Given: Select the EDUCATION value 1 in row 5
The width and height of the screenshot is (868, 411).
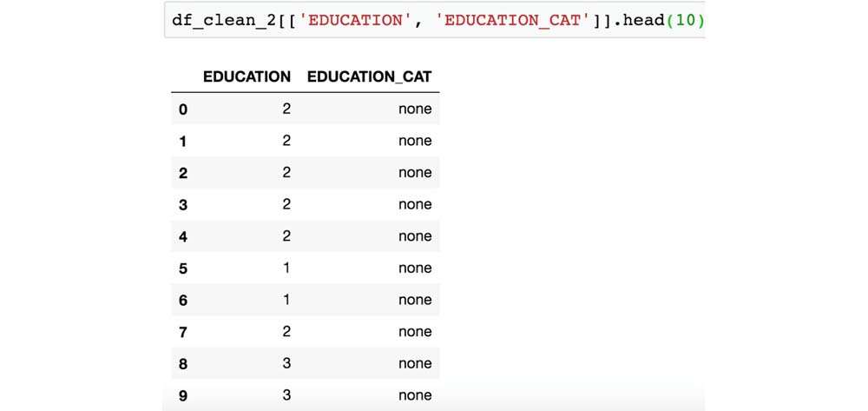Looking at the screenshot, I should pyautogui.click(x=286, y=268).
